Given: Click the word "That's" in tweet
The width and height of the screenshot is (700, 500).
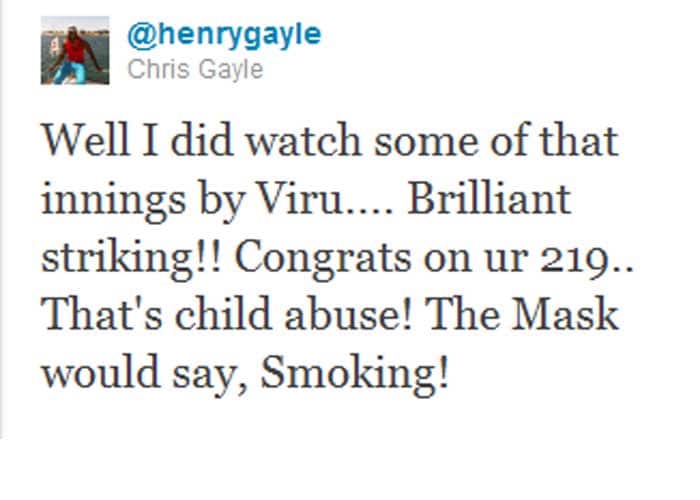Looking at the screenshot, I should tap(102, 314).
